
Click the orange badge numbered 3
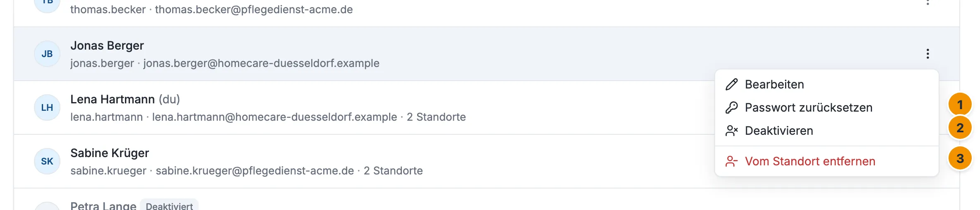[x=960, y=158]
